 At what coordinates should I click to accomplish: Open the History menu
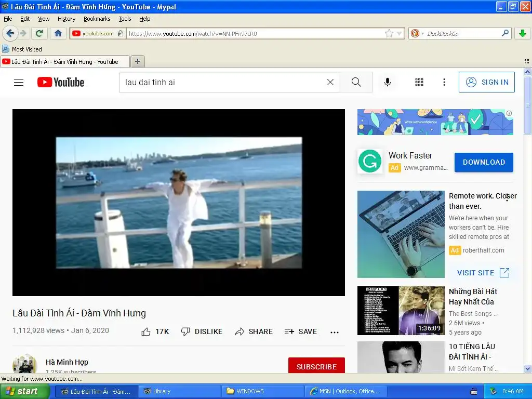click(x=66, y=19)
